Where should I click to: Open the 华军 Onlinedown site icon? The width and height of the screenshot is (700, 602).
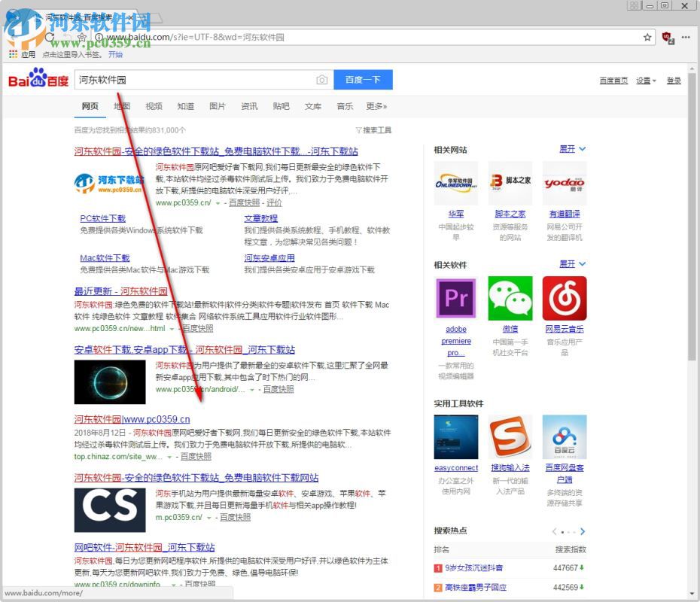coord(456,183)
